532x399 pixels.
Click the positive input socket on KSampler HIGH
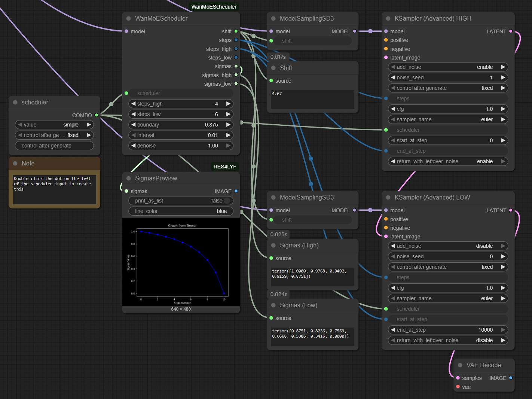[x=386, y=40]
